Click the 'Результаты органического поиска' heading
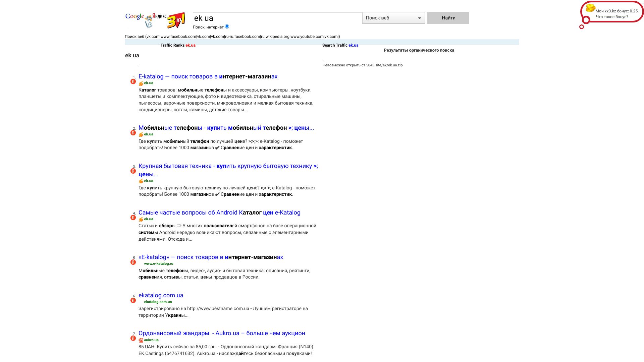644x362 pixels. (419, 50)
